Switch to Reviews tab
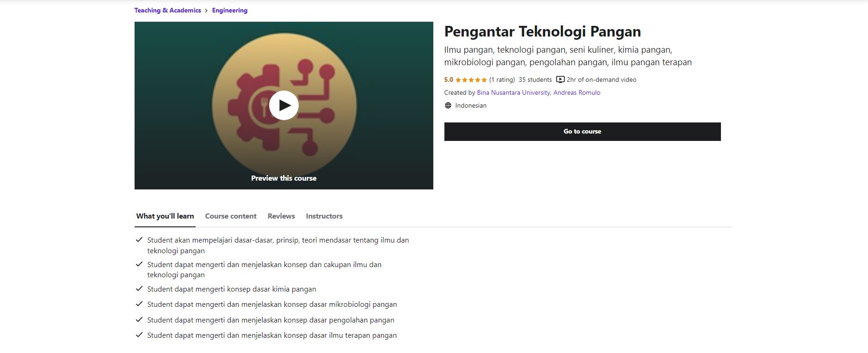 tap(281, 216)
